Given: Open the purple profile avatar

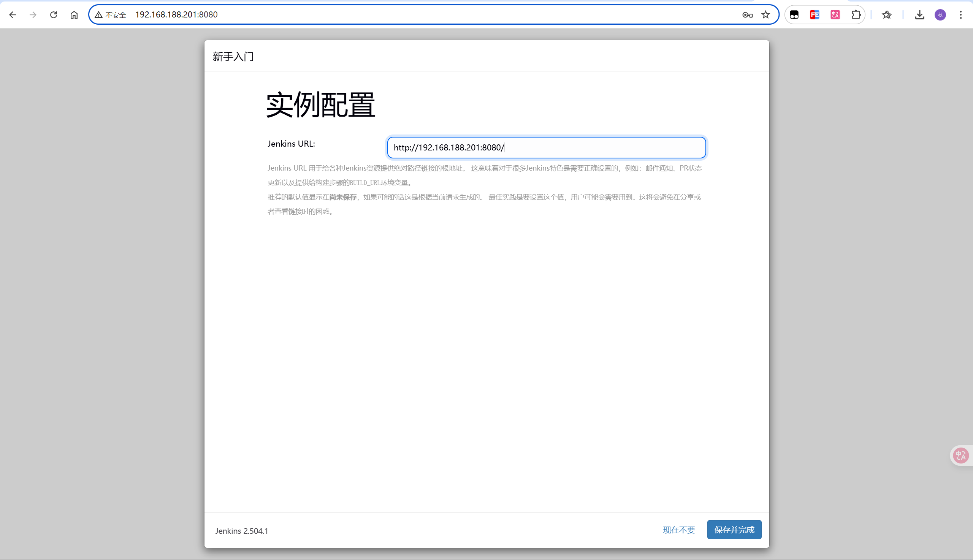Looking at the screenshot, I should pos(940,14).
